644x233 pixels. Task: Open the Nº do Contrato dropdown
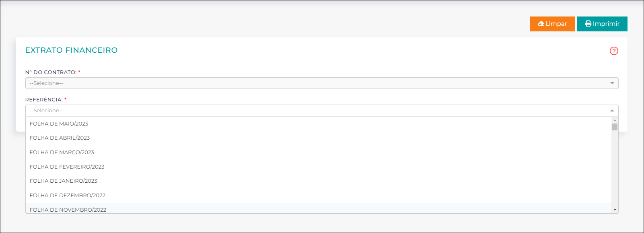click(x=322, y=83)
